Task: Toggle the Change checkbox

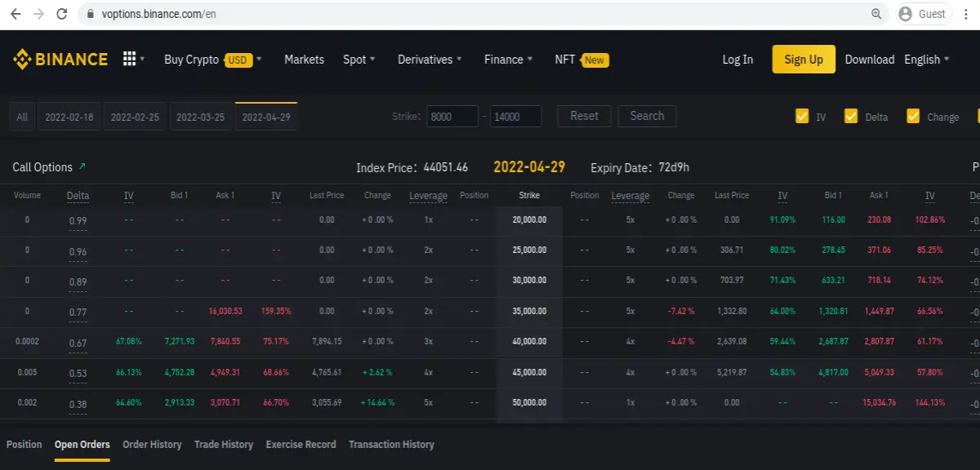Action: point(913,116)
